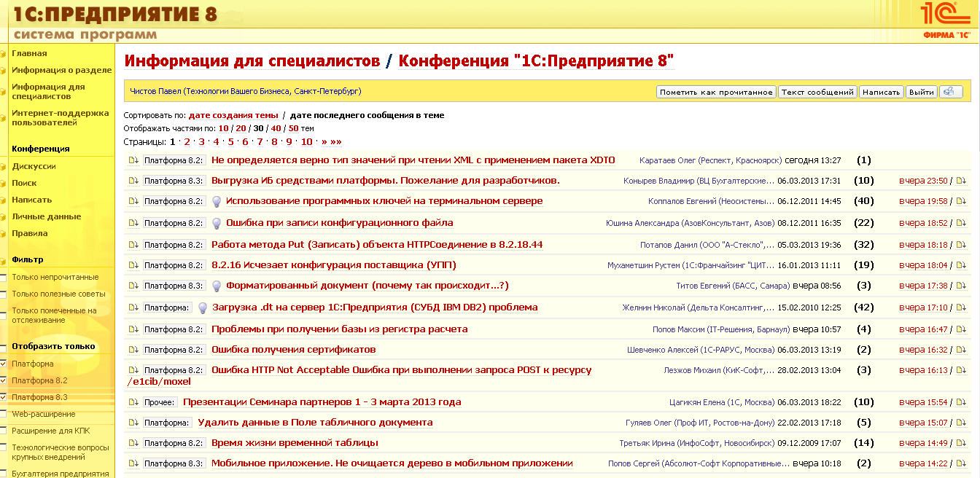Click last-message icon next to вчера 23:50
980x478 pixels.
[960, 181]
